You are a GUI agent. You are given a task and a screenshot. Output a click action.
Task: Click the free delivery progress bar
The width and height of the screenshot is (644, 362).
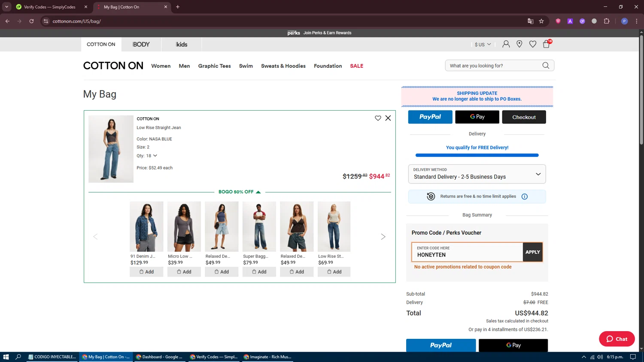(x=477, y=155)
